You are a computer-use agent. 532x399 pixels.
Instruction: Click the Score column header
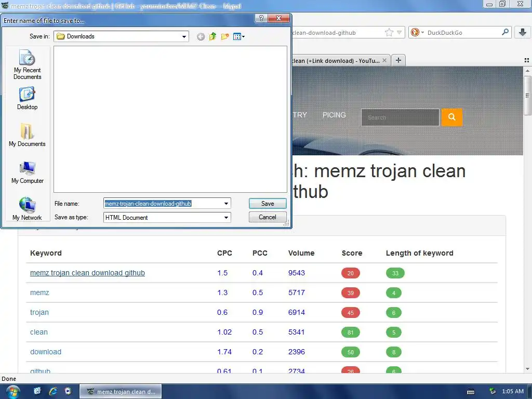[x=352, y=253]
